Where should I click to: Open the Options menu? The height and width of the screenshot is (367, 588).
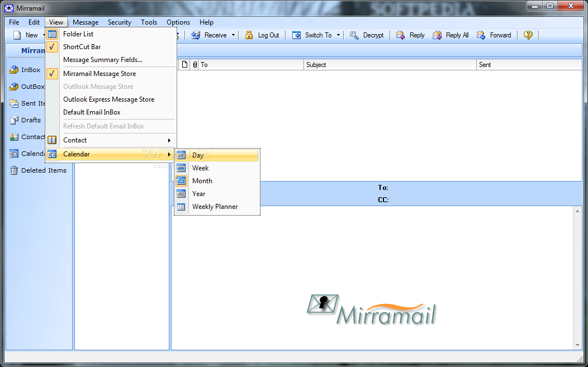(178, 22)
